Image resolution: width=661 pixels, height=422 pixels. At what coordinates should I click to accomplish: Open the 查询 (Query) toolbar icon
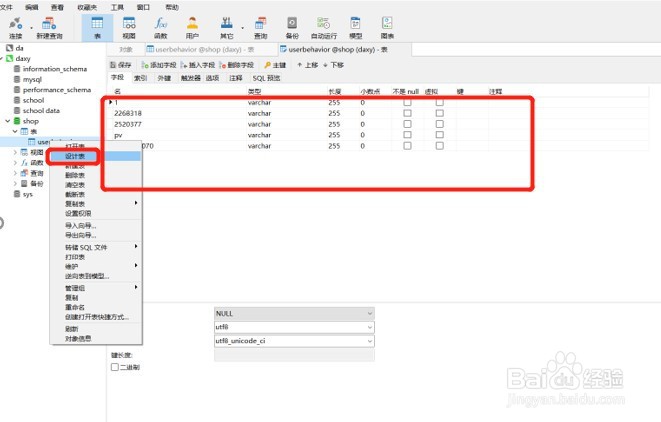coord(261,28)
